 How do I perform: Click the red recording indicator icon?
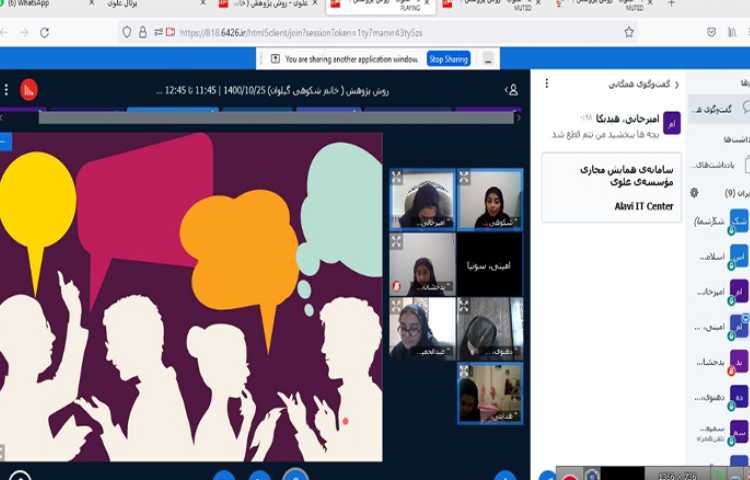(29, 90)
